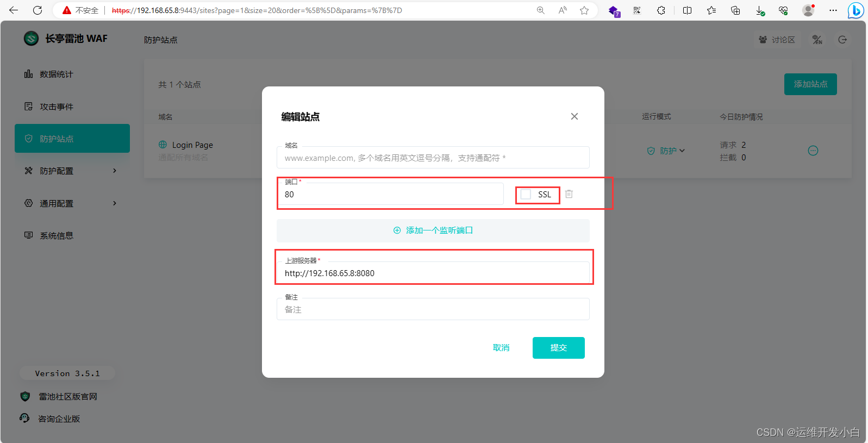This screenshot has height=443, width=868.
Task: Click the 不安全 security warning indicator
Action: [80, 10]
